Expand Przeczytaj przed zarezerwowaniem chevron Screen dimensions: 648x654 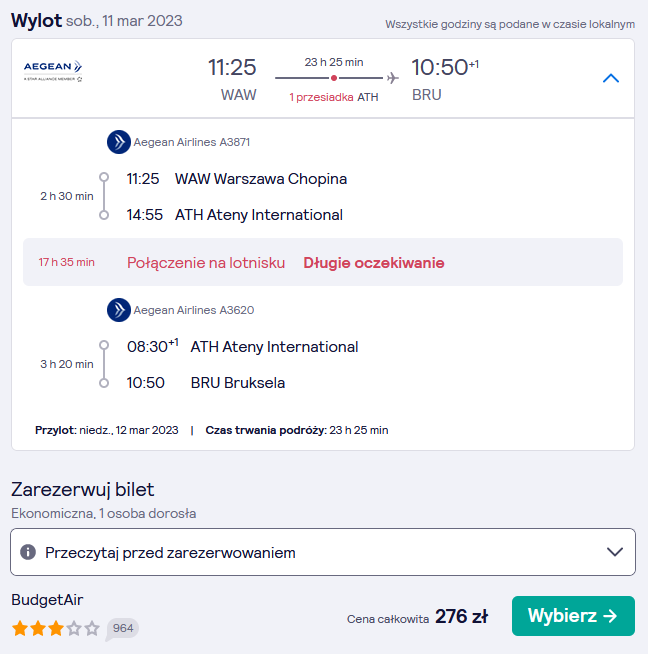click(x=615, y=552)
